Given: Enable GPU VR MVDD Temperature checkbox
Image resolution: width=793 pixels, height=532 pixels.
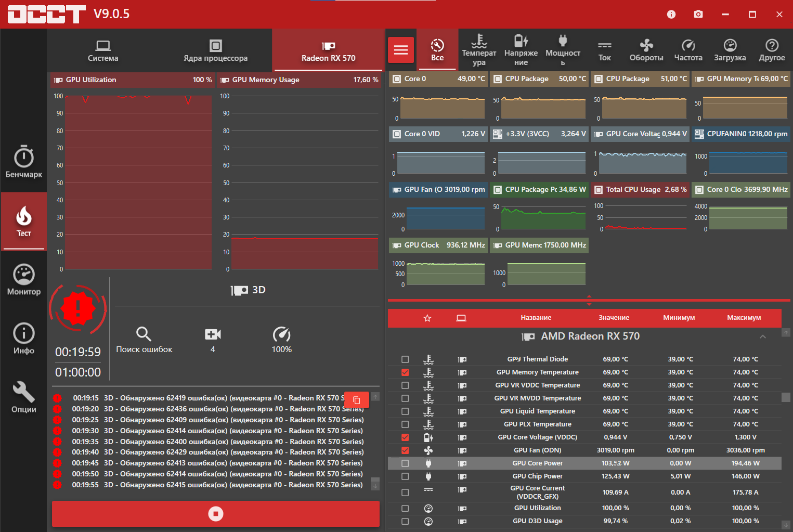Looking at the screenshot, I should pyautogui.click(x=405, y=398).
